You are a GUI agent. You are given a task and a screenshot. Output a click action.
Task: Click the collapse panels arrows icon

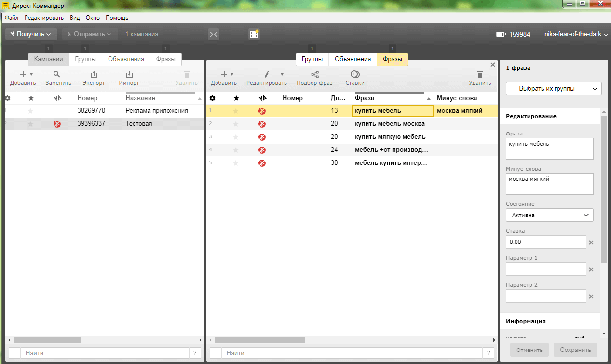click(x=214, y=34)
